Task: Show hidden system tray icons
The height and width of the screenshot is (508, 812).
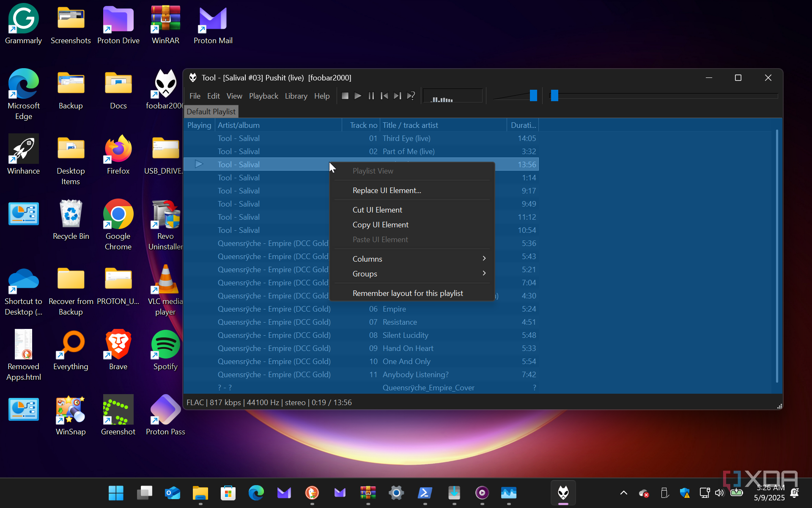Action: [623, 493]
